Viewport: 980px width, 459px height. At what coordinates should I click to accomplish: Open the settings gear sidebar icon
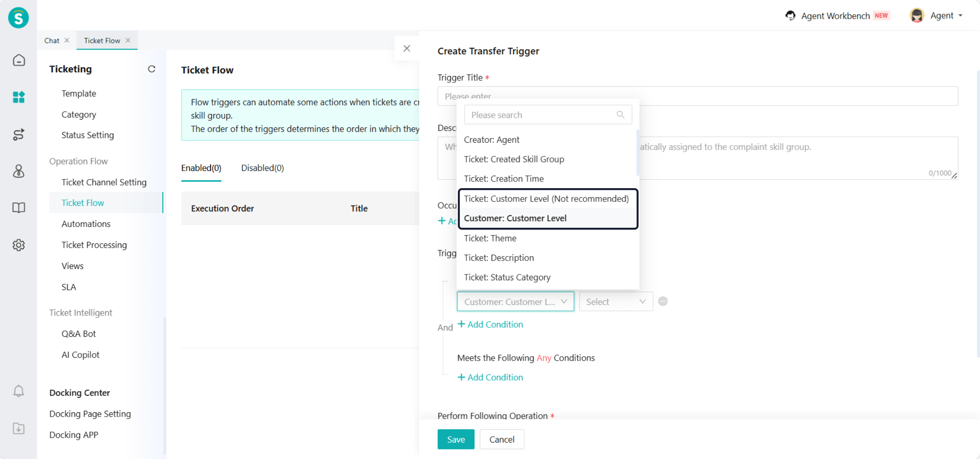(x=18, y=245)
